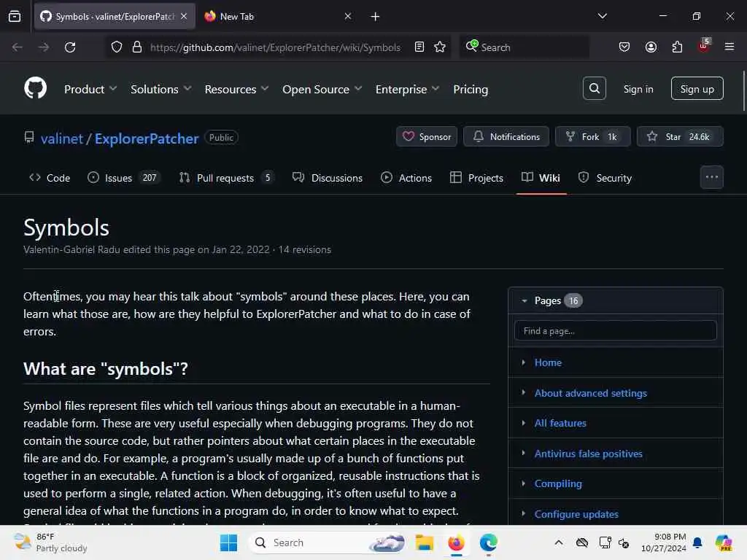Screen dimensions: 747x560
Task: Click the site padlock icon
Action: pyautogui.click(x=137, y=47)
